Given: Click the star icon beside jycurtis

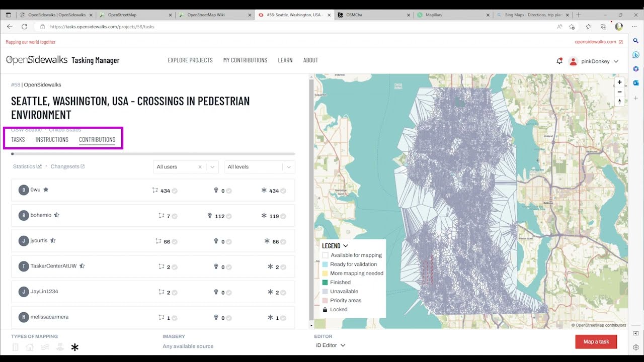Looking at the screenshot, I should (x=53, y=241).
